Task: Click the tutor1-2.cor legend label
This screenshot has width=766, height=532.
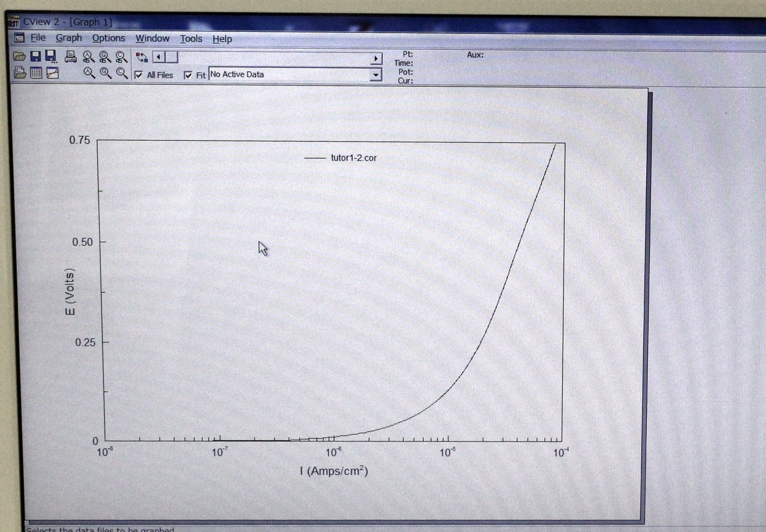Action: coord(354,158)
